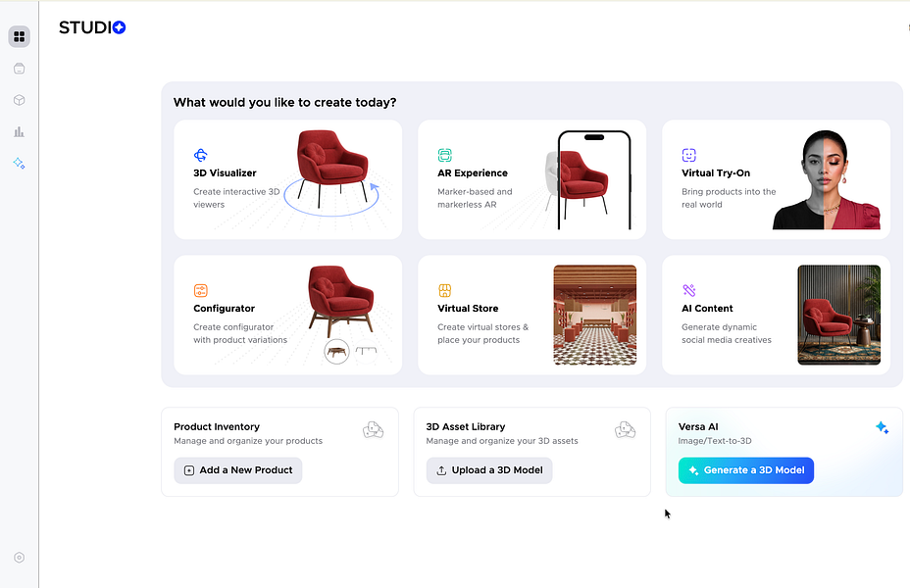Click the Versa AI sparkle icon
The height and width of the screenshot is (588, 910).
point(883,428)
